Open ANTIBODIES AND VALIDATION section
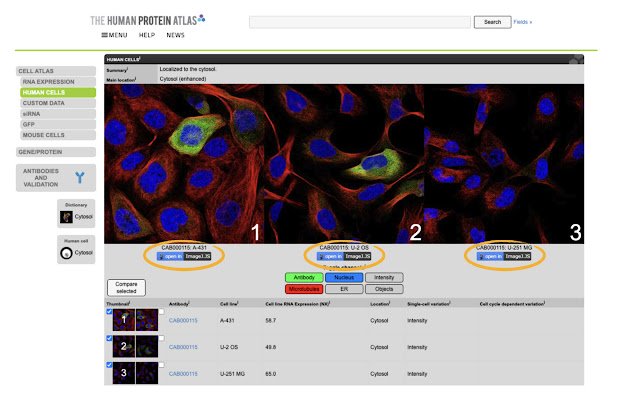This screenshot has width=640, height=400. (x=56, y=178)
